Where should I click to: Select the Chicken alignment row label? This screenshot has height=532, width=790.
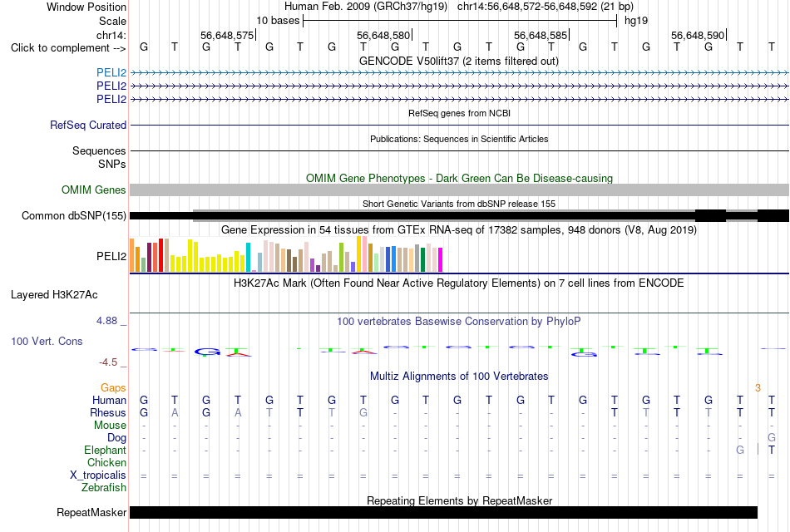[106, 462]
